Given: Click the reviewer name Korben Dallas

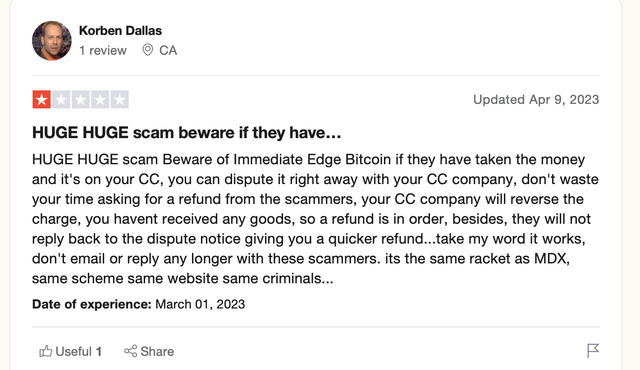Looking at the screenshot, I should 120,31.
